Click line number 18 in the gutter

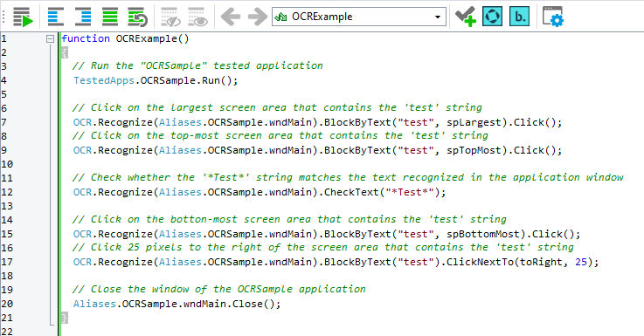[x=7, y=276]
